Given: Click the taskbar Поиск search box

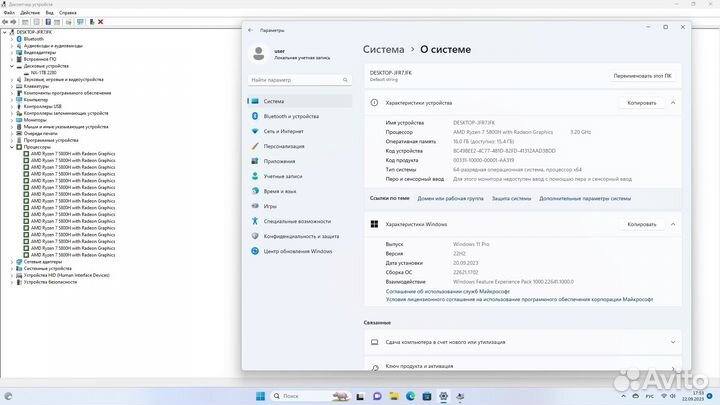Looking at the screenshot, I should [x=310, y=396].
